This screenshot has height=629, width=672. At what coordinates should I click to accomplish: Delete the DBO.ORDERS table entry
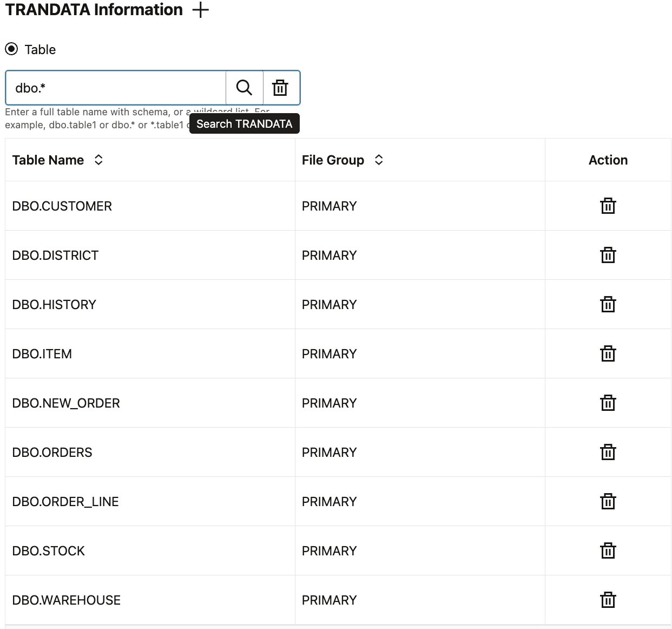click(608, 452)
